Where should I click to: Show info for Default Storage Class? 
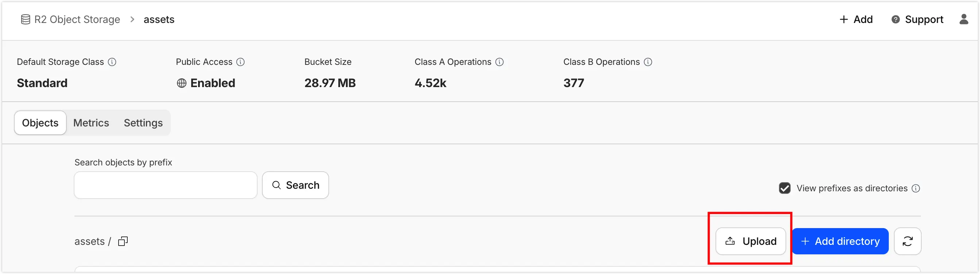pyautogui.click(x=112, y=62)
